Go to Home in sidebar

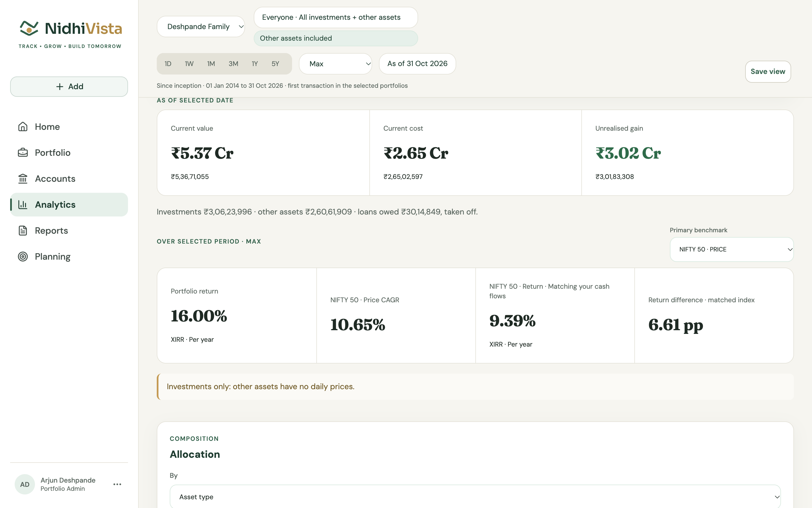(69, 127)
